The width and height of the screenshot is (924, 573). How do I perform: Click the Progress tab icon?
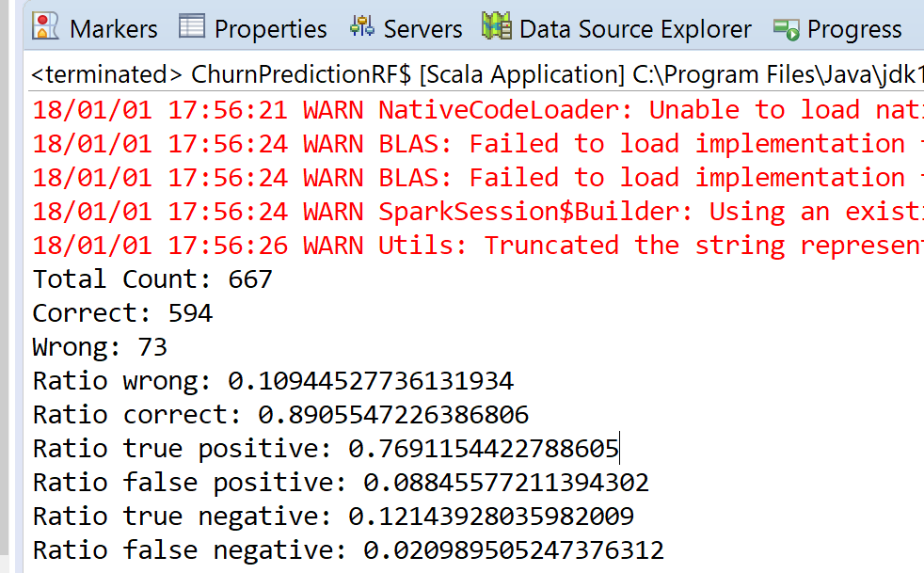click(x=786, y=29)
